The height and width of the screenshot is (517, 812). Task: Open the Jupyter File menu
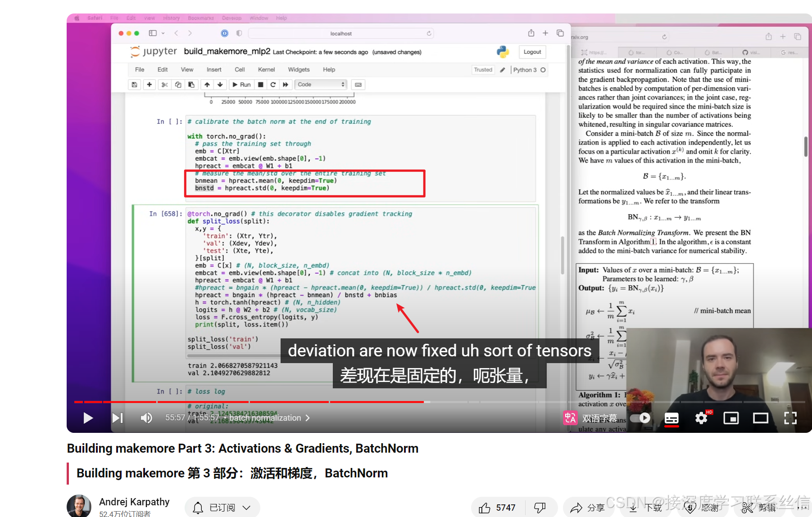(x=140, y=70)
